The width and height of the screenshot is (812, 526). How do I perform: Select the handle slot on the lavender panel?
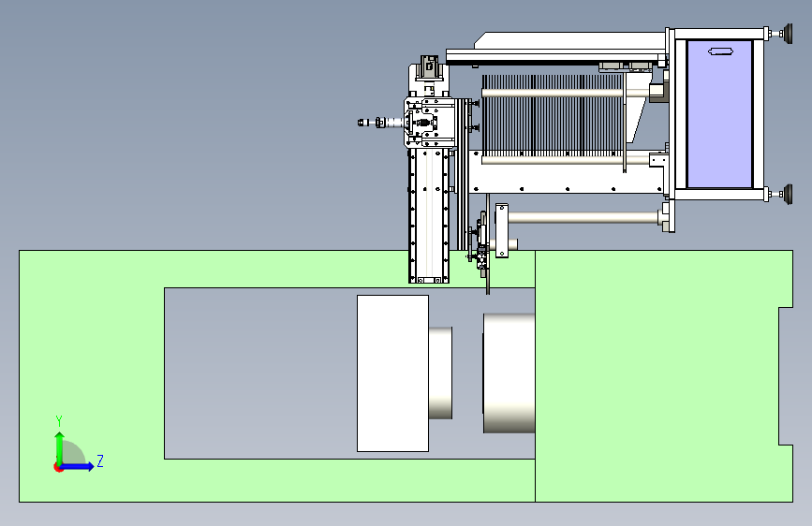pos(720,51)
